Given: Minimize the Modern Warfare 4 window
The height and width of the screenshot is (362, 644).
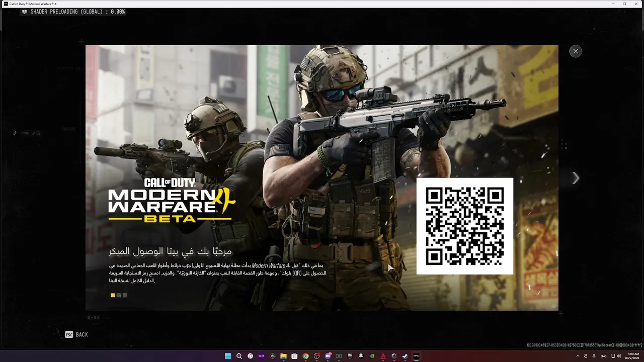Looking at the screenshot, I should (x=613, y=4).
